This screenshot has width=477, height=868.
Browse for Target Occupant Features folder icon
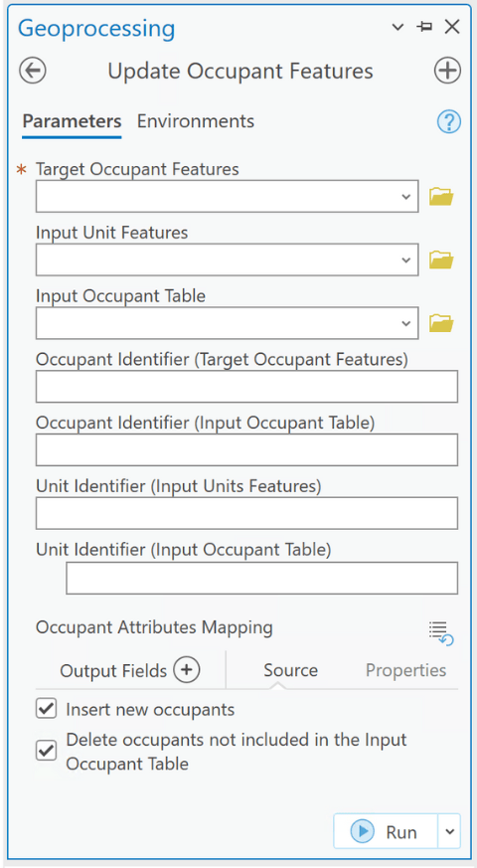(441, 197)
